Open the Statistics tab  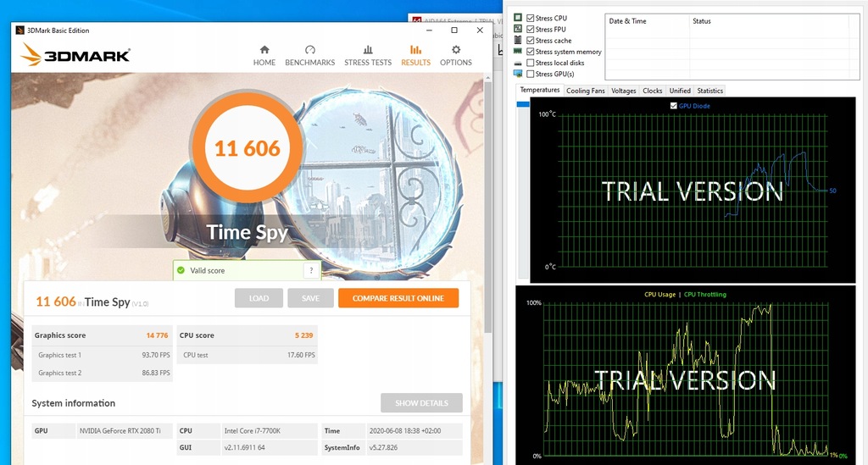point(709,91)
